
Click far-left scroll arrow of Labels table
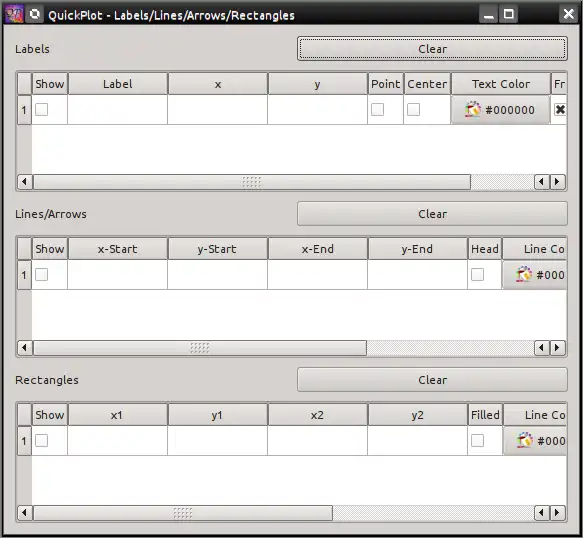(x=25, y=182)
